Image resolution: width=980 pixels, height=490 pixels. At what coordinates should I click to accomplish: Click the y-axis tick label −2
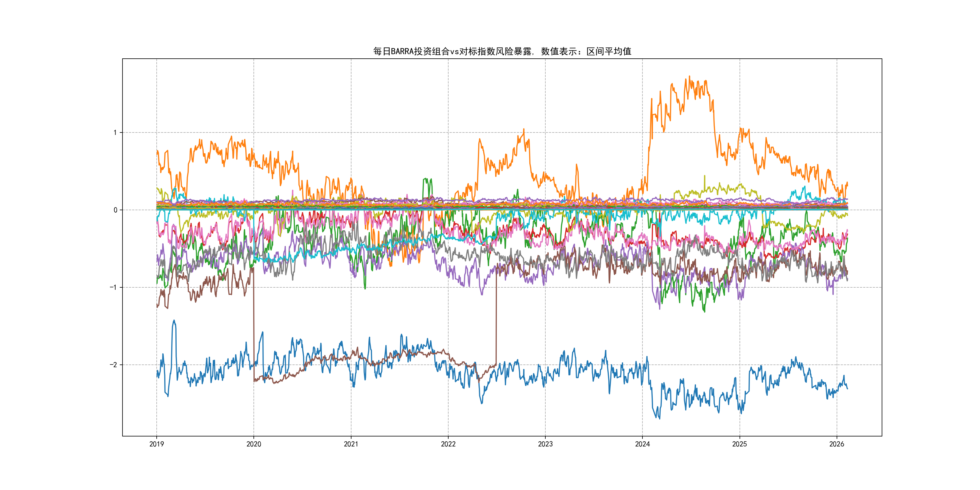coord(113,365)
